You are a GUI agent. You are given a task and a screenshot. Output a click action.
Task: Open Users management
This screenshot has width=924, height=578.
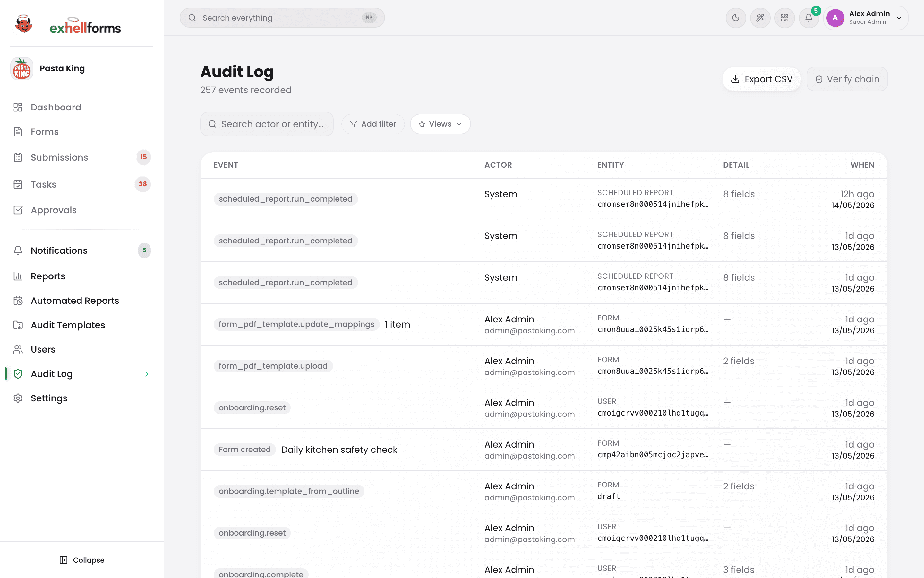pyautogui.click(x=82, y=349)
